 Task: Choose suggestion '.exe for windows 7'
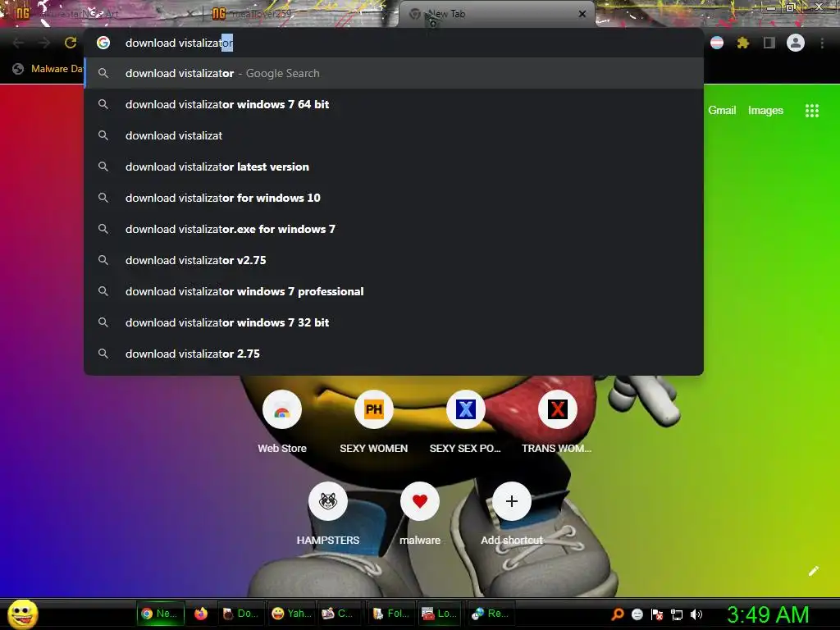coord(394,229)
